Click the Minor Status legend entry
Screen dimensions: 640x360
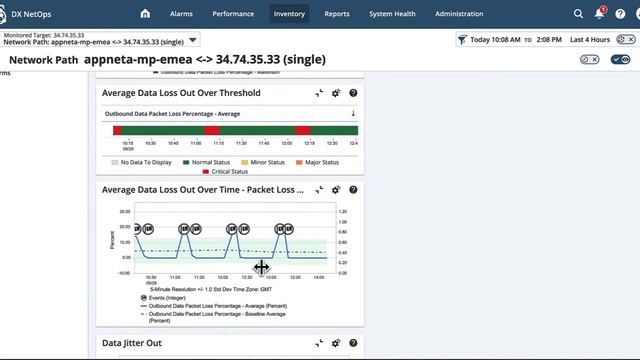(263, 162)
